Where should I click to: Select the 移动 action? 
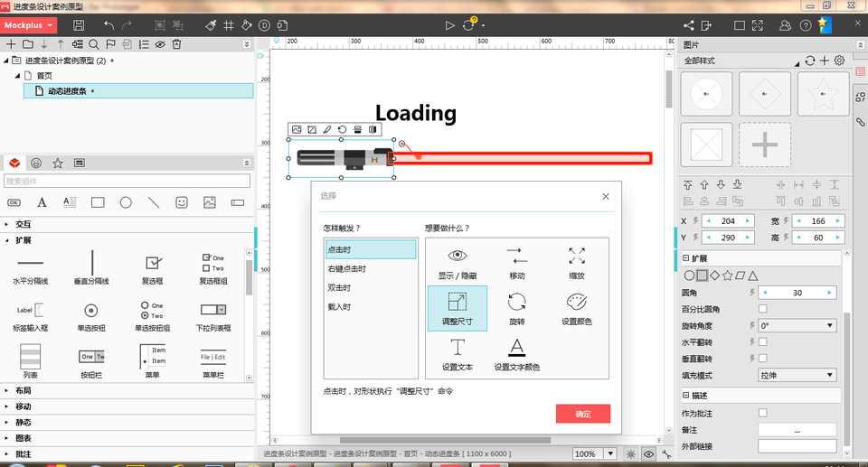517,264
